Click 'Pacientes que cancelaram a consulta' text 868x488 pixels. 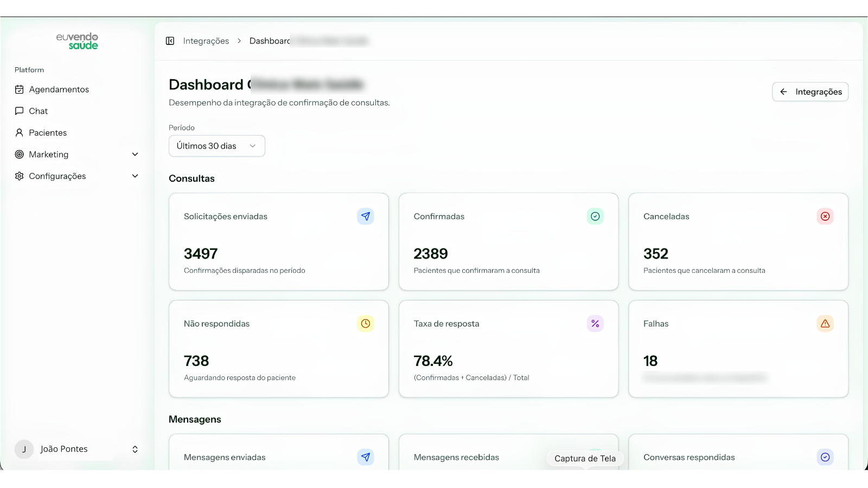click(x=704, y=271)
